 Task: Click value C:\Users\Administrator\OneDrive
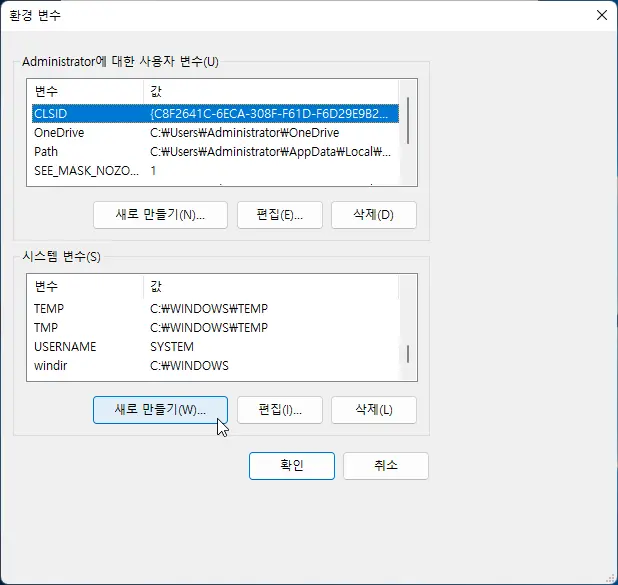[244, 132]
